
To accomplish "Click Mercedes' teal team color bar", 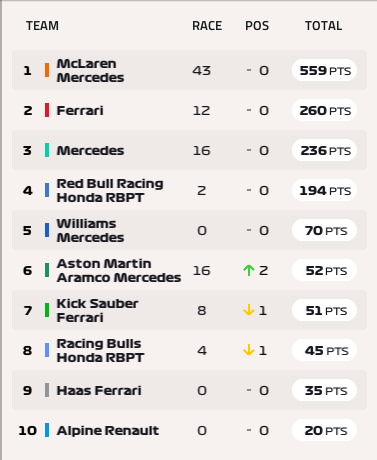I will (x=47, y=150).
